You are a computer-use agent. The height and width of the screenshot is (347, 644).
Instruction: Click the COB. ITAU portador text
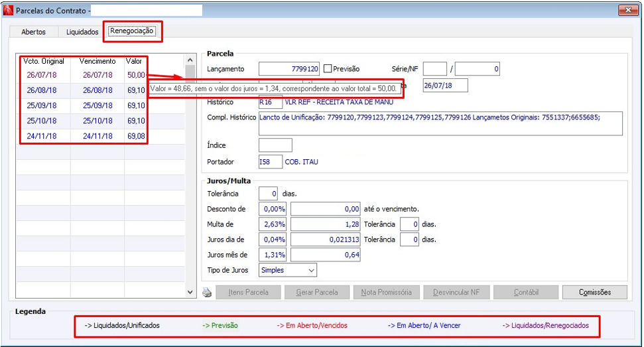tap(302, 162)
